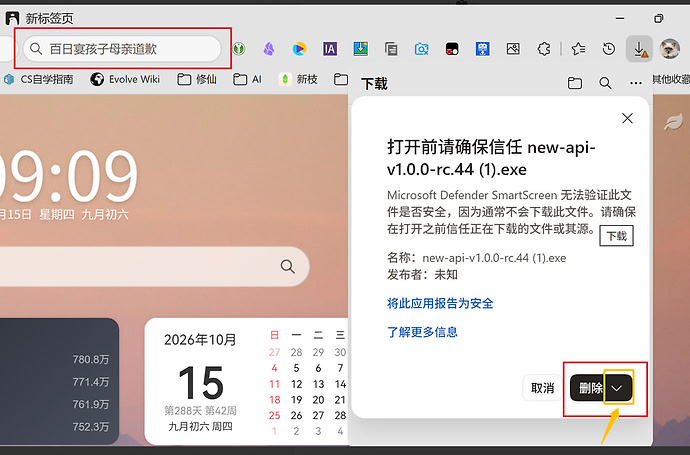The image size is (690, 455).
Task: Click the green circular extension icon
Action: point(239,48)
